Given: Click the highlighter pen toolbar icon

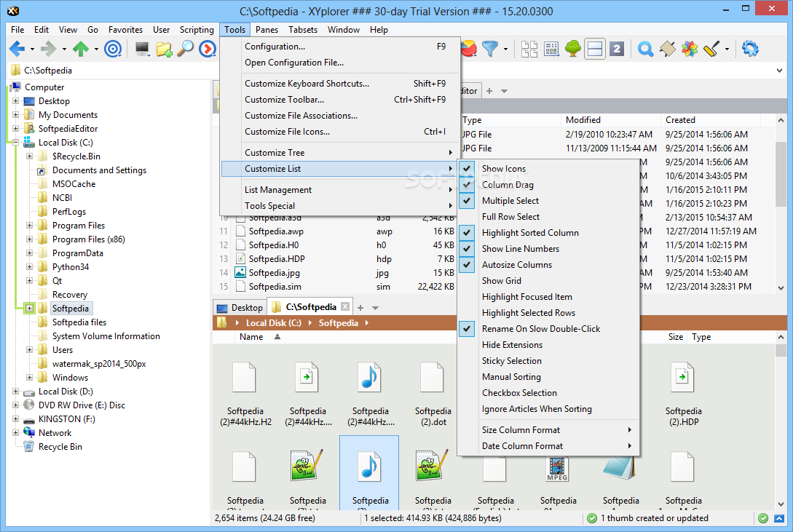Looking at the screenshot, I should (711, 49).
